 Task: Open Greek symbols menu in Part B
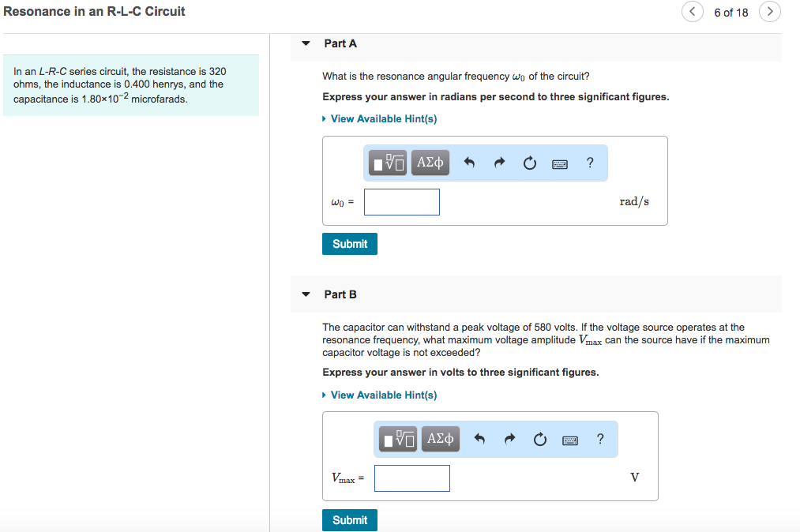(440, 439)
